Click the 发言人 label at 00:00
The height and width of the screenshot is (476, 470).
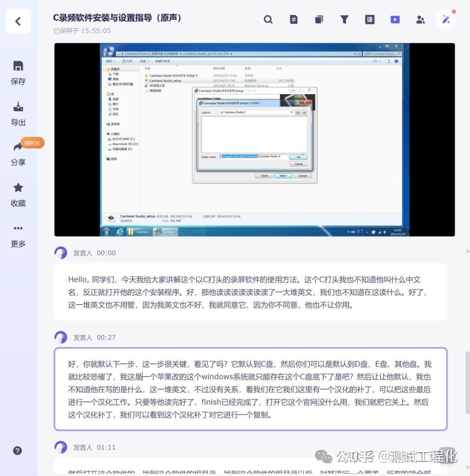83,253
